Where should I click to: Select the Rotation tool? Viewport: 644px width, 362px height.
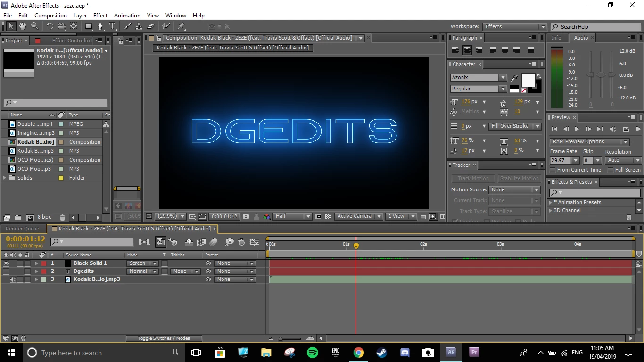(50, 26)
